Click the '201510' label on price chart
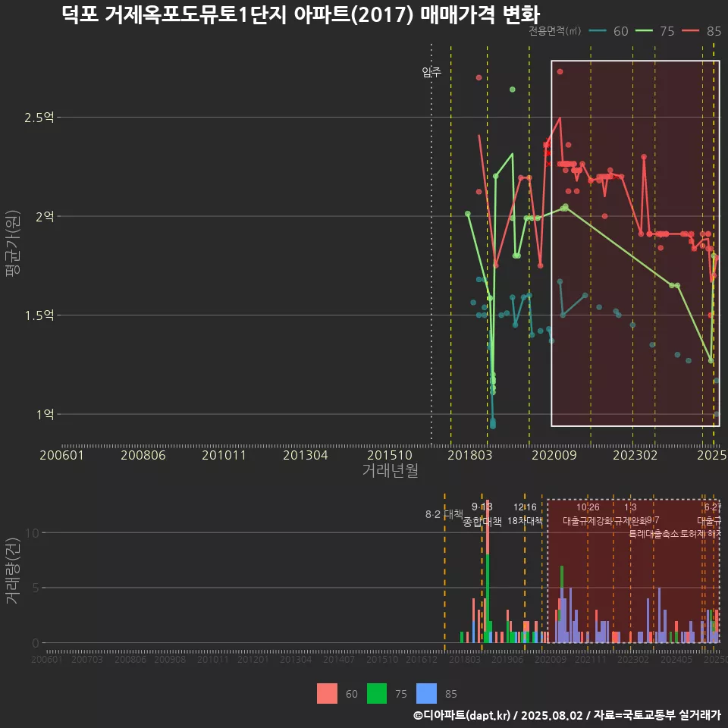This screenshot has height=728, width=728. point(390,455)
